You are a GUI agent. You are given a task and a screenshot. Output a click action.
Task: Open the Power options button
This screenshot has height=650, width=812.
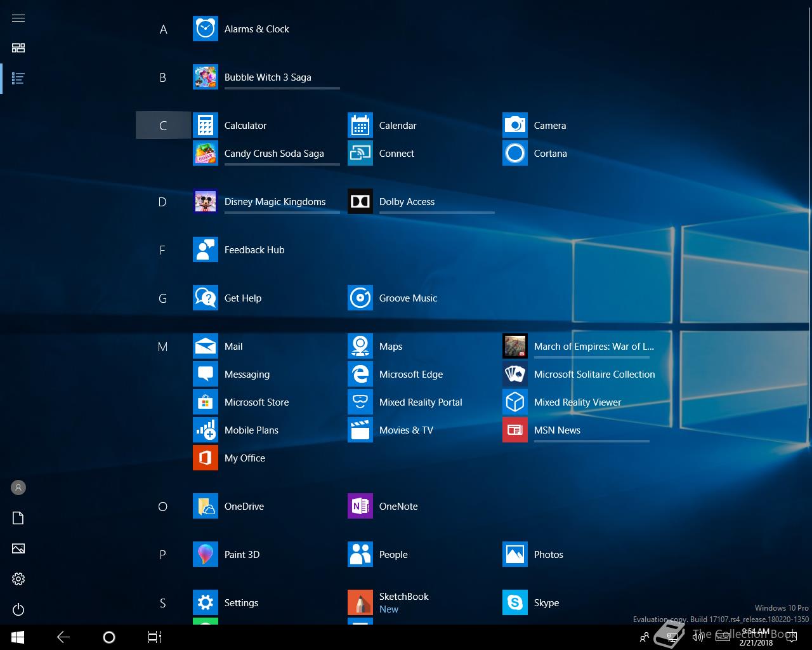pos(18,609)
